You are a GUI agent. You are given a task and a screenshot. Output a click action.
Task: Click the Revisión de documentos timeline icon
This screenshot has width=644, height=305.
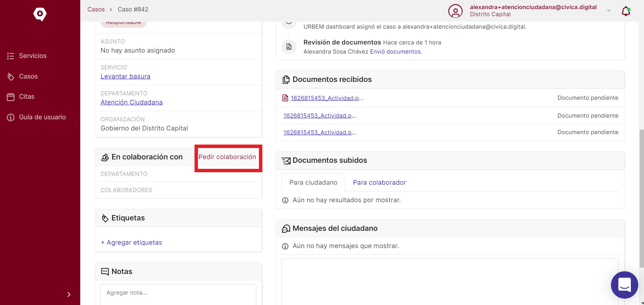tap(289, 47)
